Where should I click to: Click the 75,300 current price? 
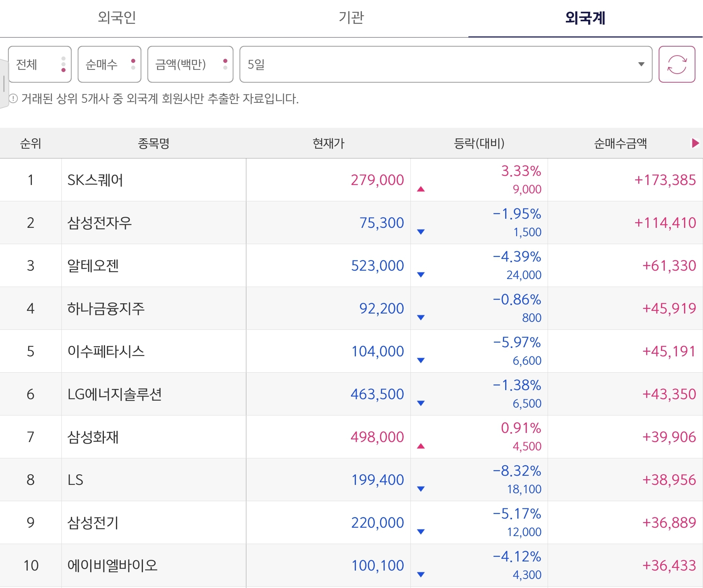pyautogui.click(x=382, y=223)
